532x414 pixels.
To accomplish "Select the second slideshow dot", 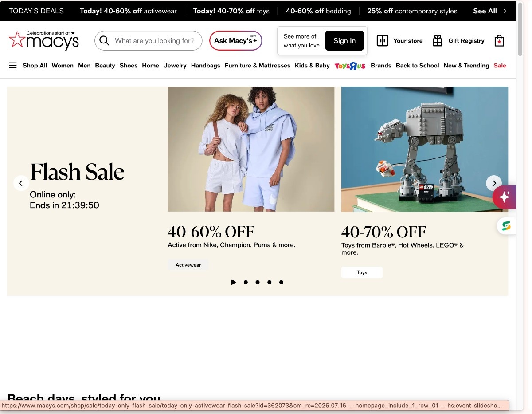I will pos(258,282).
